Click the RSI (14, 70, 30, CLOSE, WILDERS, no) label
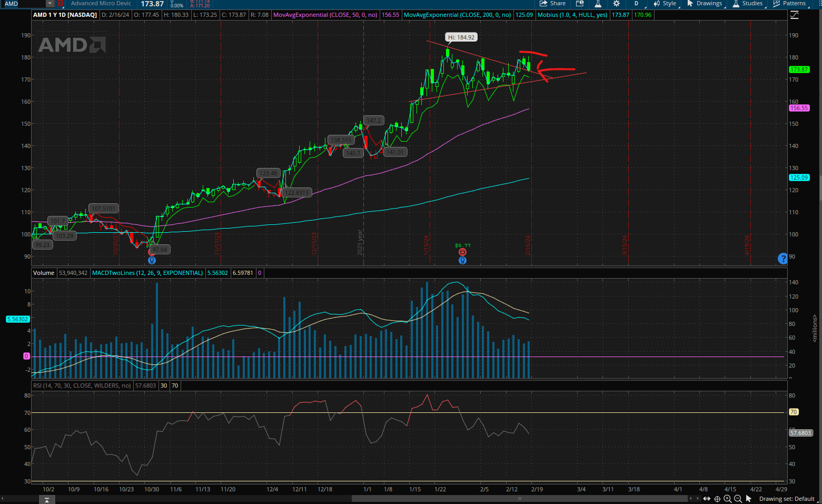 pos(82,386)
